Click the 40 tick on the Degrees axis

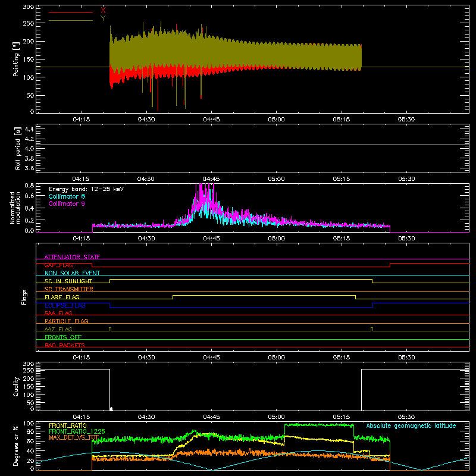coord(31,452)
